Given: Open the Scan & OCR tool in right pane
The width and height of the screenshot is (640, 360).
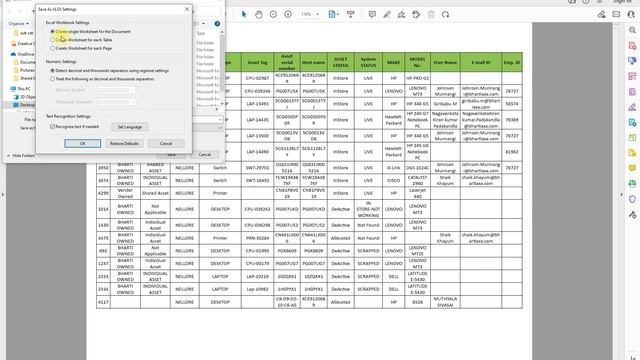Looking at the screenshot, I should click(632, 184).
